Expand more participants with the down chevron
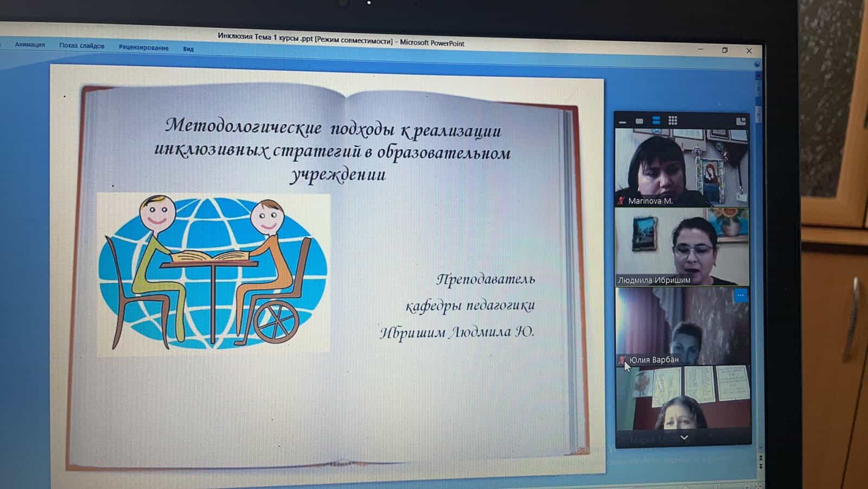Screen dimensions: 868x489 [684, 437]
